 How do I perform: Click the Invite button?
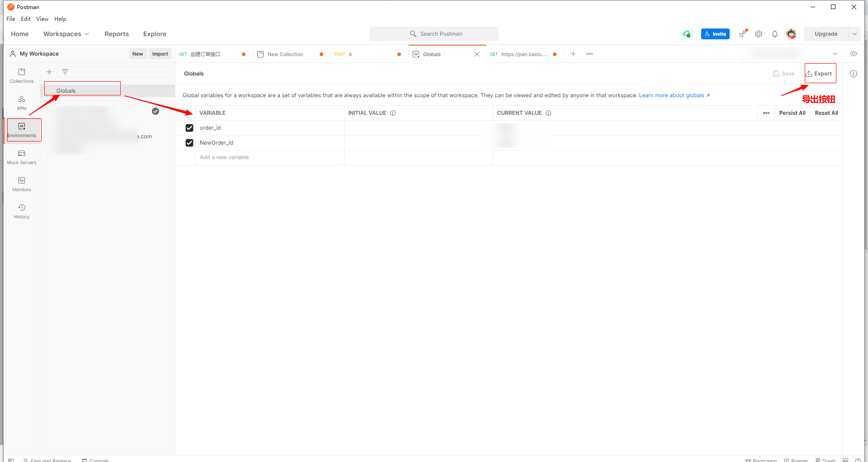click(715, 34)
